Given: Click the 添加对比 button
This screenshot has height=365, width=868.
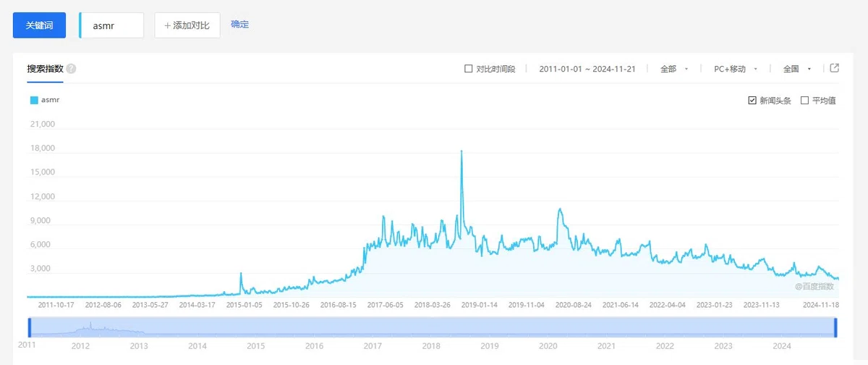Looking at the screenshot, I should pos(187,25).
